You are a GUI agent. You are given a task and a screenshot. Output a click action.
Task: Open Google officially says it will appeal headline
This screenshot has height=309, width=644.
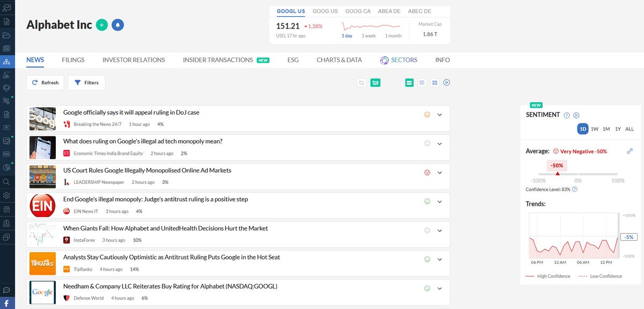(131, 112)
